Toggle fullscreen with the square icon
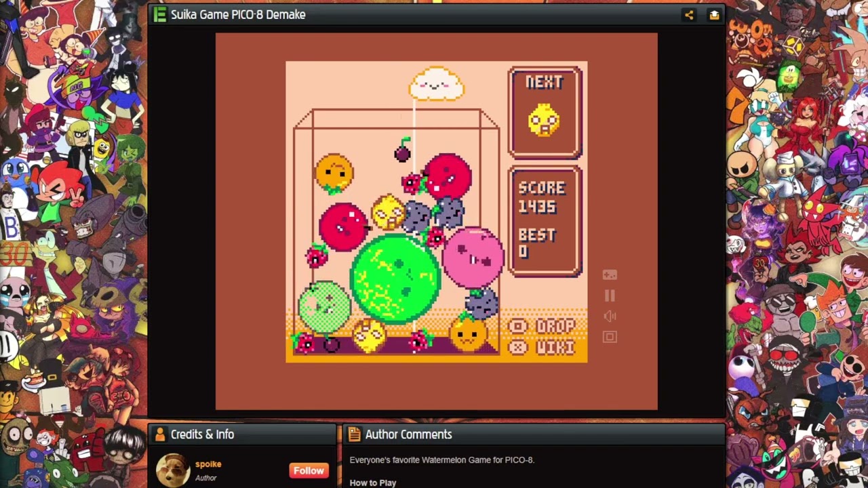The width and height of the screenshot is (868, 488). 610,337
